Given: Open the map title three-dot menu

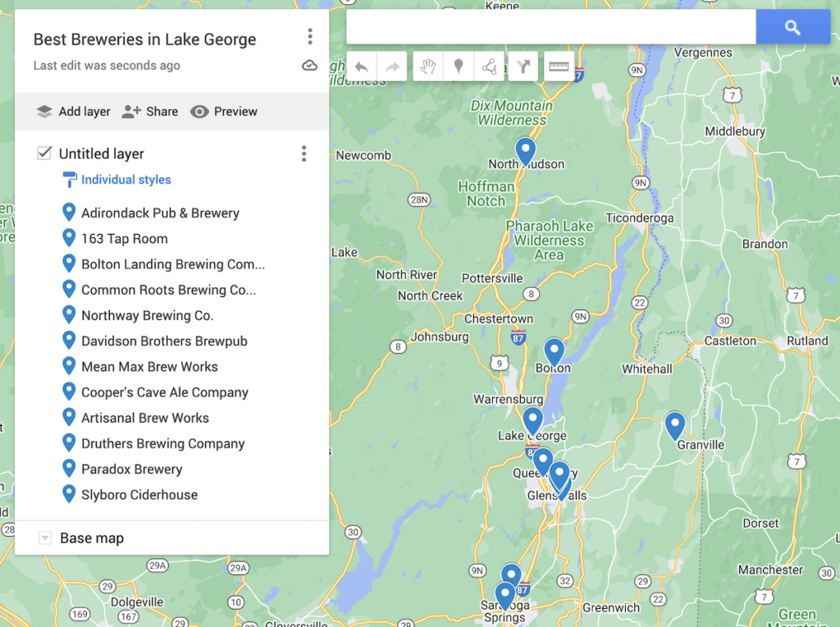Looking at the screenshot, I should point(309,36).
